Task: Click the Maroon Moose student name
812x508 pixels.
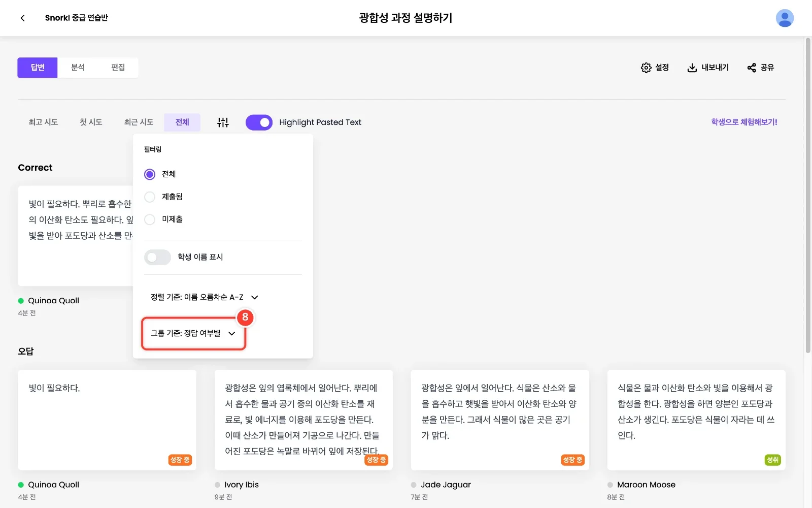Action: coord(646,485)
